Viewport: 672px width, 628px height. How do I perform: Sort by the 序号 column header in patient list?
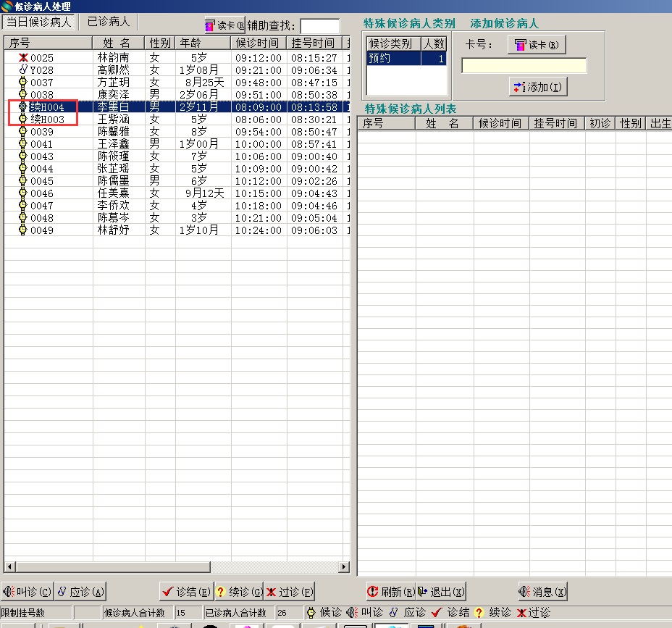(x=48, y=43)
